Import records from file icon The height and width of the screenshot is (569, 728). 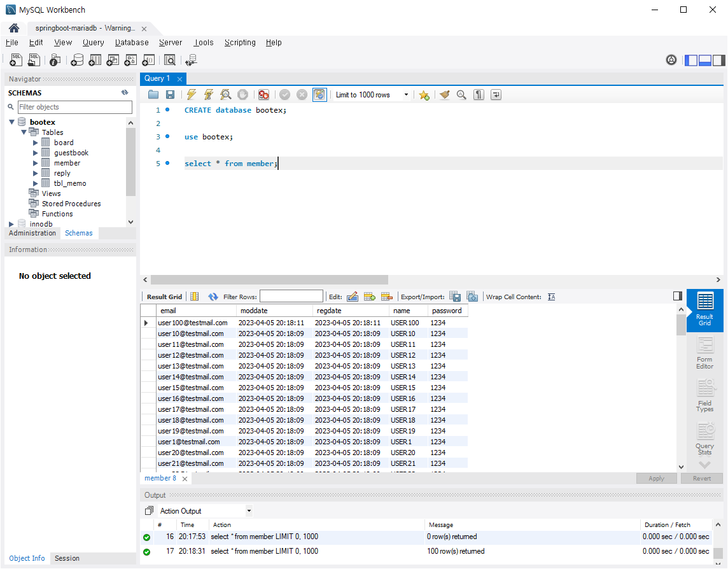[472, 297]
